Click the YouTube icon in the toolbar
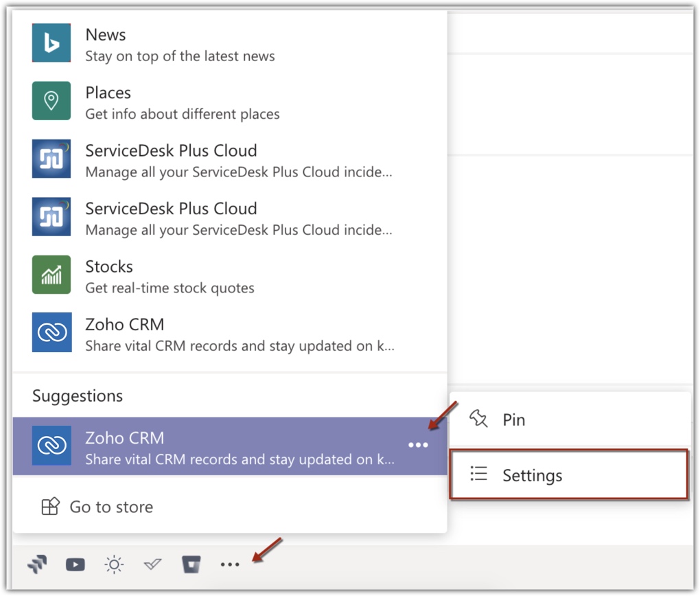Viewport: 700px width, 596px height. click(75, 564)
